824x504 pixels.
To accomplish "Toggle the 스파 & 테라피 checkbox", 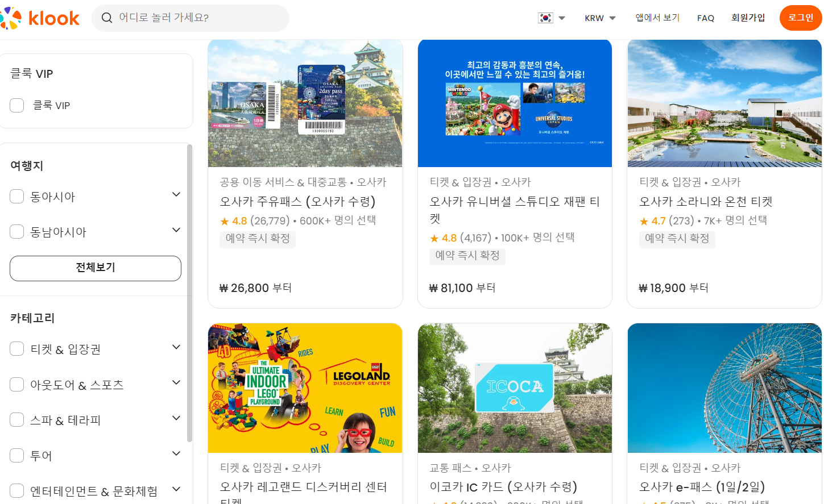I will point(17,420).
